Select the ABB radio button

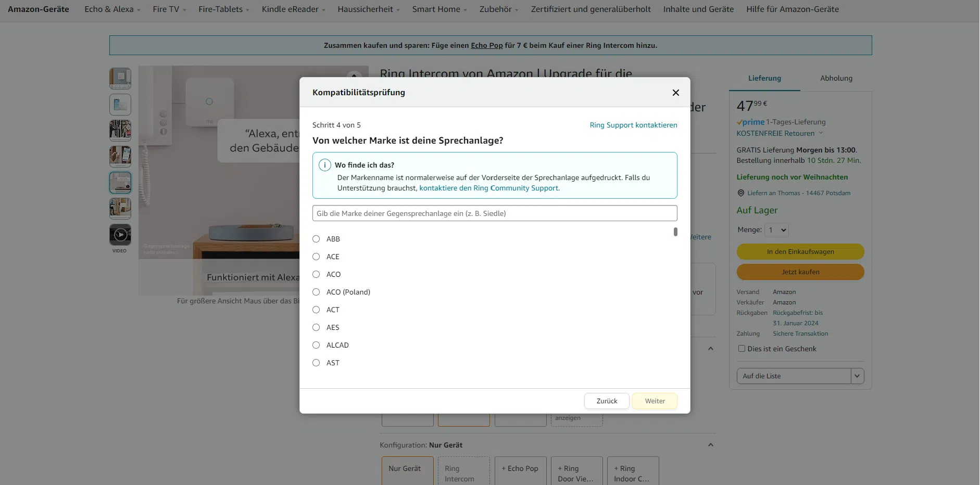(x=316, y=239)
